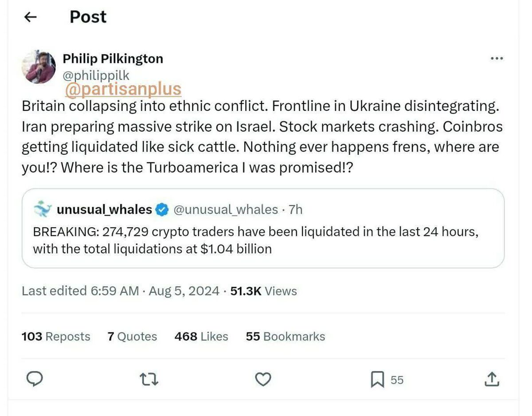Open Philip Pilkington's profile picture
The image size is (532, 416).
(x=39, y=67)
